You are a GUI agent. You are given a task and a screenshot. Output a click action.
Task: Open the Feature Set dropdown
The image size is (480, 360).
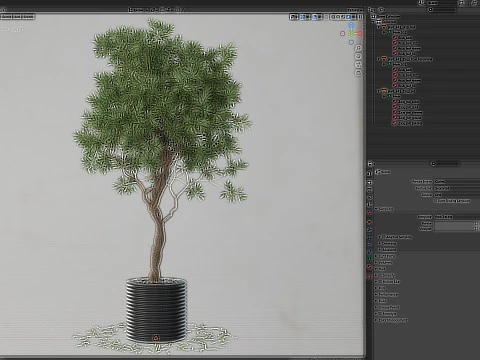tap(457, 188)
